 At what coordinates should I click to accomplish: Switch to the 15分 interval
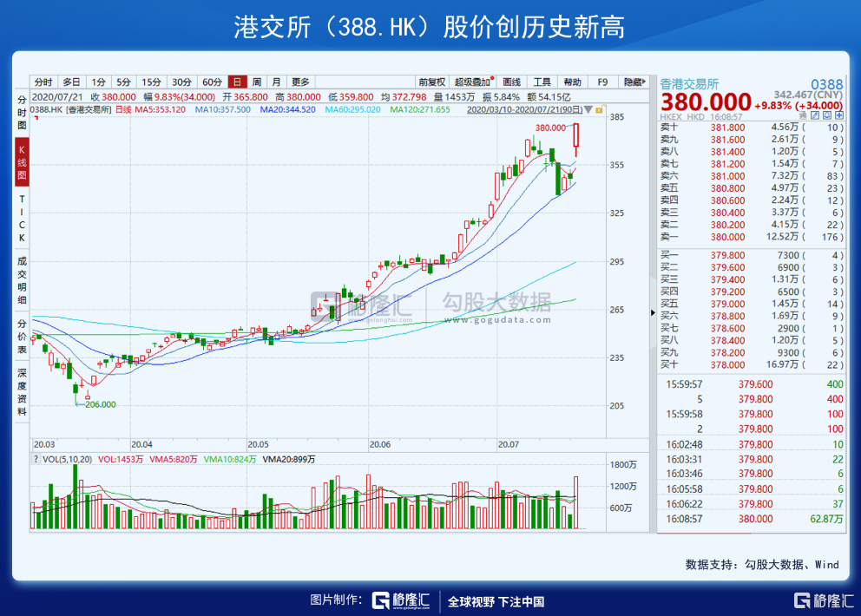tap(151, 82)
